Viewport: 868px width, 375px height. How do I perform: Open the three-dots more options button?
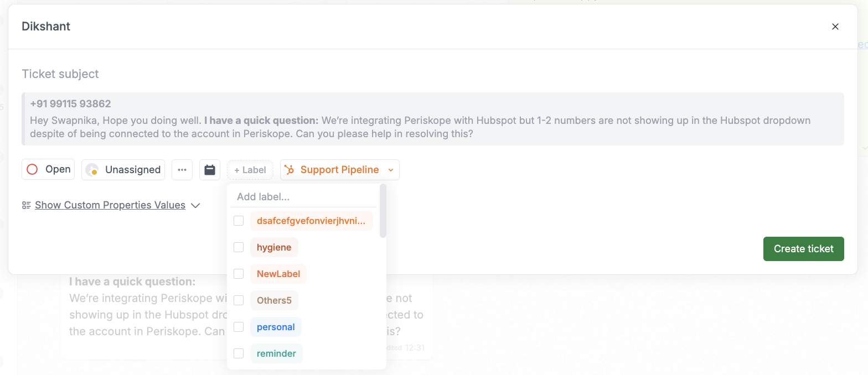point(182,170)
